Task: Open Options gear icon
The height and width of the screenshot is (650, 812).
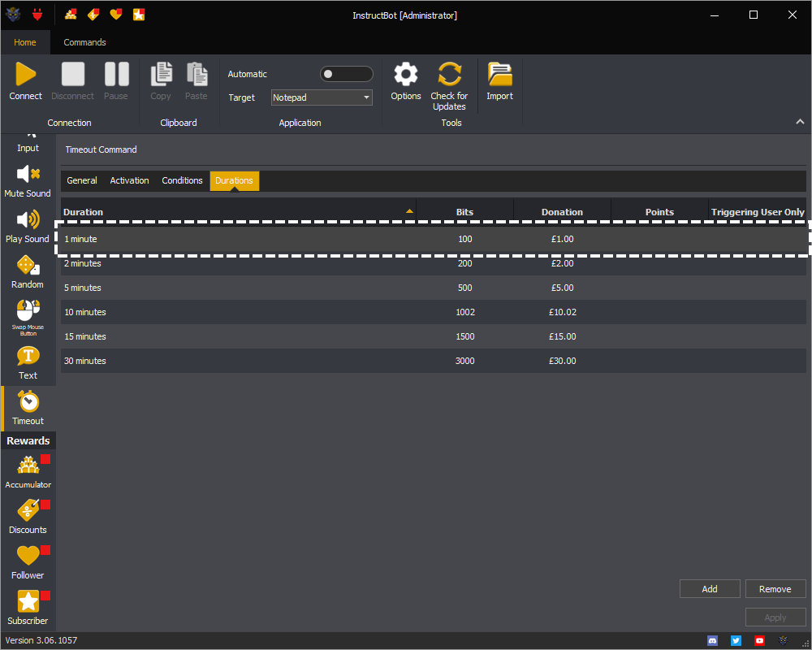Action: (x=405, y=74)
